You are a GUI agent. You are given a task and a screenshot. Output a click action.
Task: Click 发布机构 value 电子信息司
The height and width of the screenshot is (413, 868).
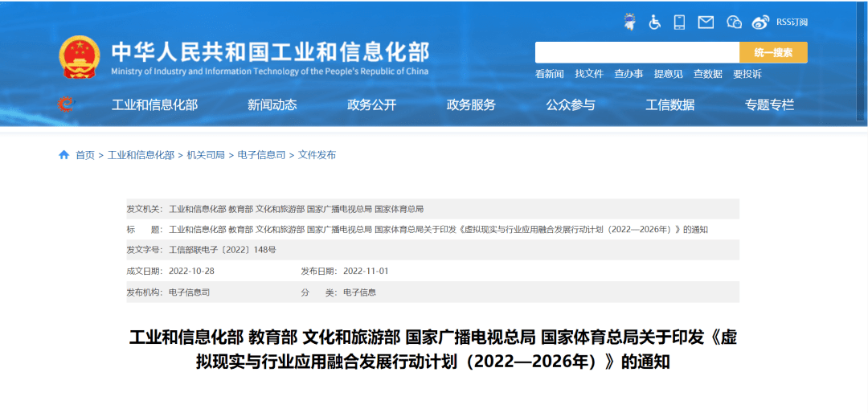(190, 292)
